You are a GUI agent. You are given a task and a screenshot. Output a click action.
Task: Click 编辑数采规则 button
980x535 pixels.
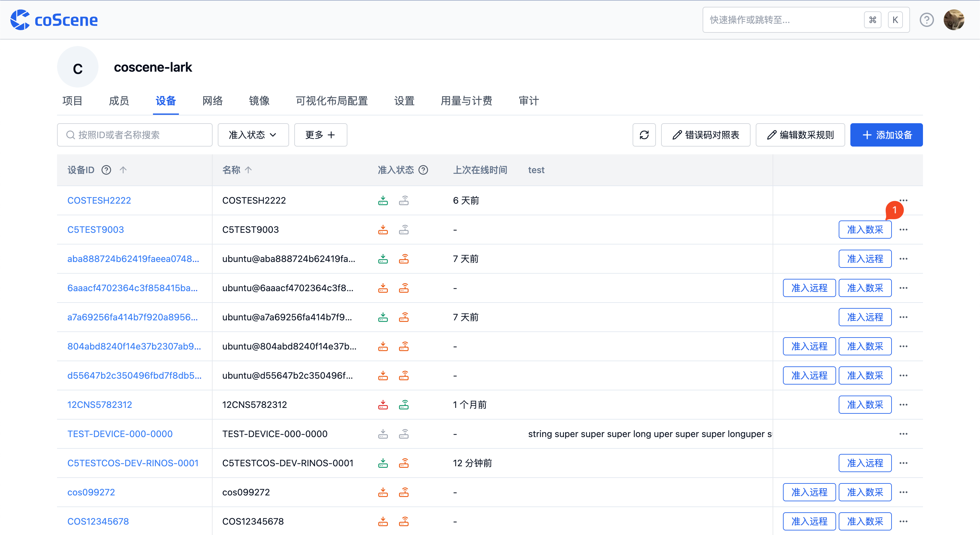point(800,135)
